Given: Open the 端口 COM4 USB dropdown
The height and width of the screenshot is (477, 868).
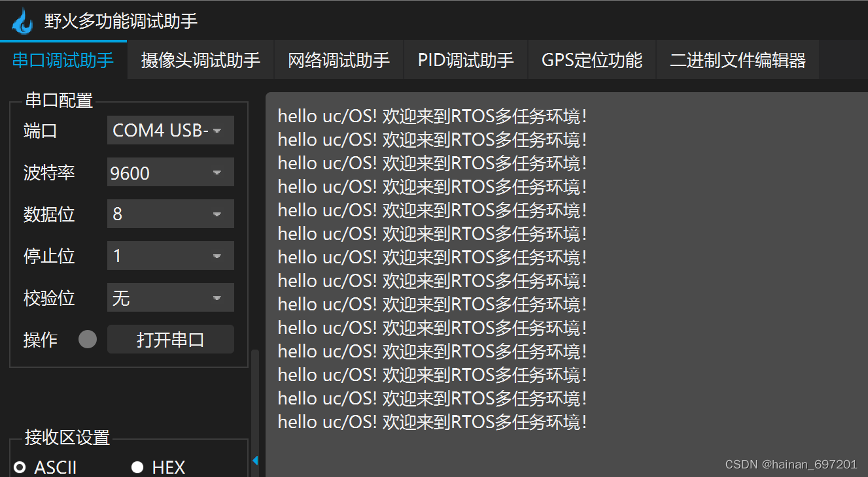Looking at the screenshot, I should click(x=170, y=131).
